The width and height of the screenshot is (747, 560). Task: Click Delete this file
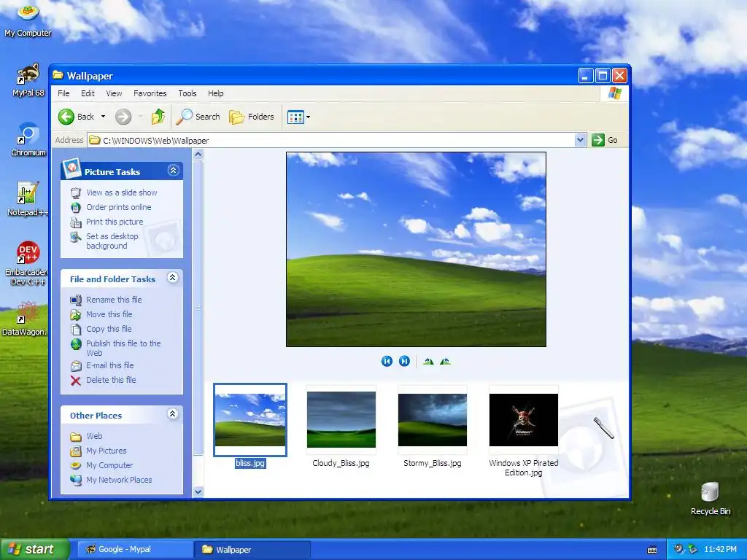(111, 380)
